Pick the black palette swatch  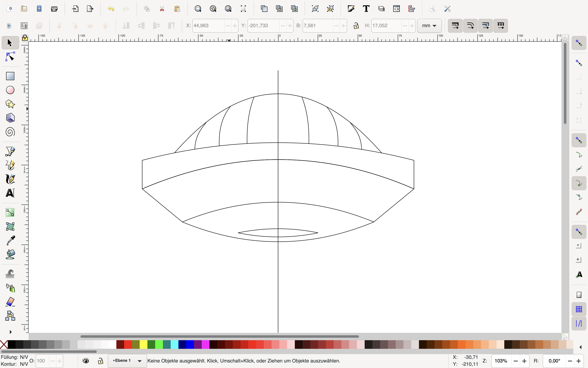pyautogui.click(x=11, y=345)
